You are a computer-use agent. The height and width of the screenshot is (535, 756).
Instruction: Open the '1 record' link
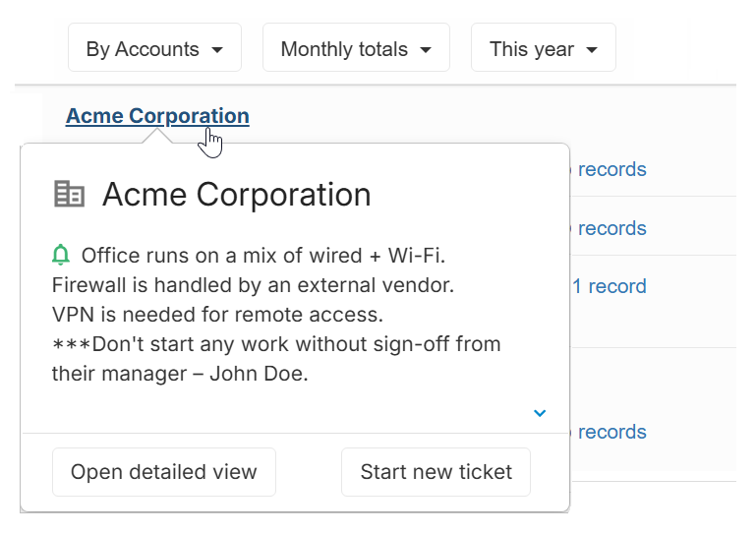point(610,286)
